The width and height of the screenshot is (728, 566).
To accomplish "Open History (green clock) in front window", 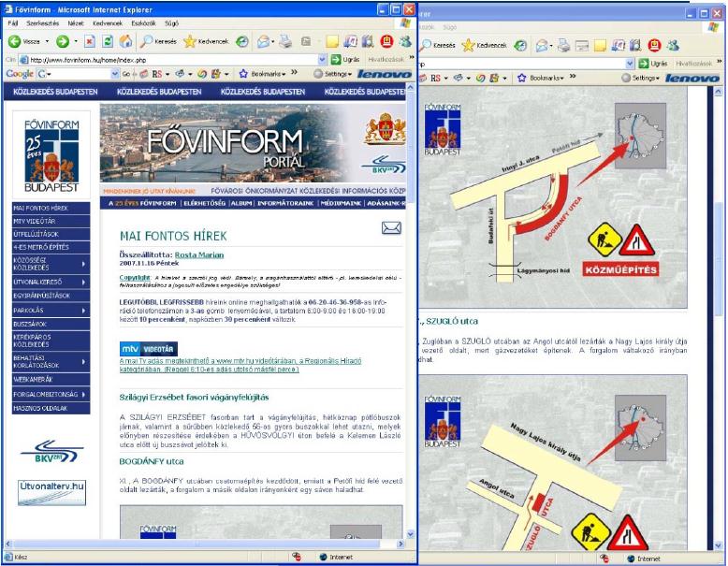I will (242, 42).
